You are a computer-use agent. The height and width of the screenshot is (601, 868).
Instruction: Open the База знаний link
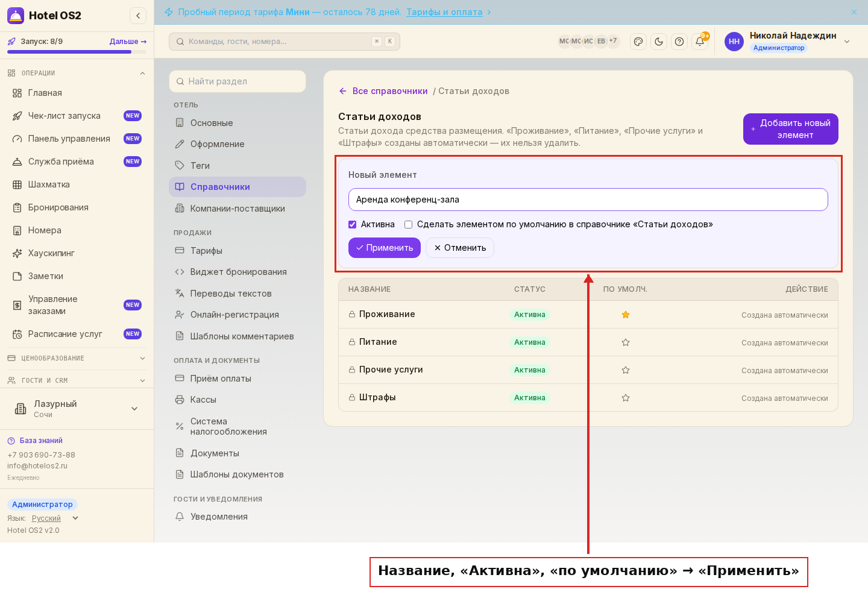pyautogui.click(x=41, y=441)
